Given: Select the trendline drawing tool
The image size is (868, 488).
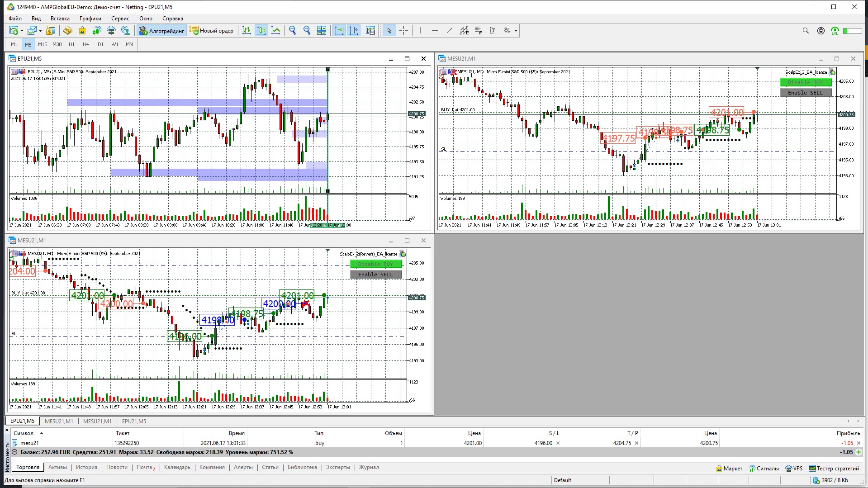Looking at the screenshot, I should pos(450,31).
